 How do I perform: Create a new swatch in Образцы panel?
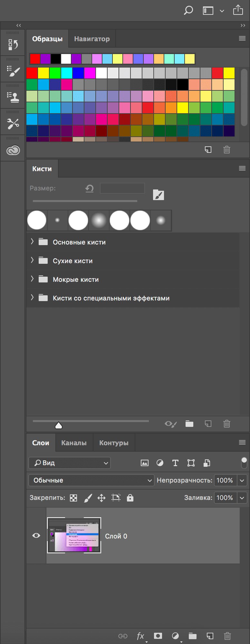coord(208,150)
